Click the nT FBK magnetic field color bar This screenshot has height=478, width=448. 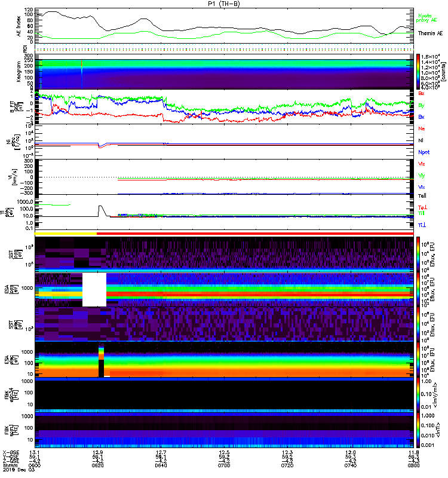(418, 430)
